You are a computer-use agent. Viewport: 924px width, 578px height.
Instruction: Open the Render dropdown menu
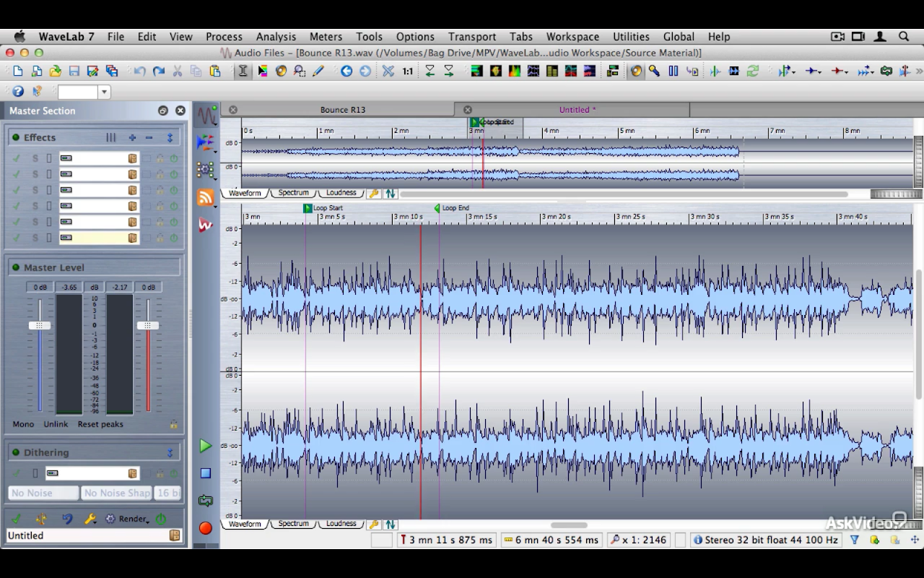tap(133, 519)
